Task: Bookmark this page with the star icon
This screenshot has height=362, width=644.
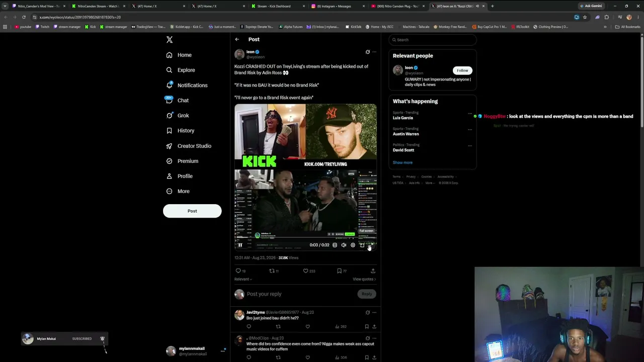Action: coord(585,17)
